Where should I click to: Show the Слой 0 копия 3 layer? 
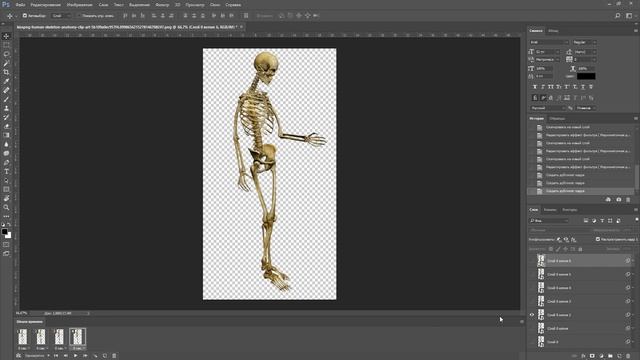pos(532,301)
